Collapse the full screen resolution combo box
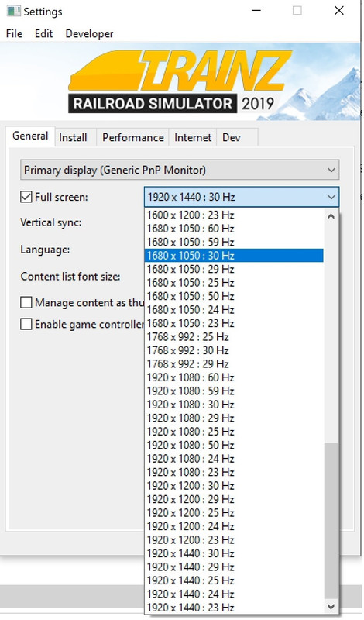The height and width of the screenshot is (620, 364). (242, 197)
